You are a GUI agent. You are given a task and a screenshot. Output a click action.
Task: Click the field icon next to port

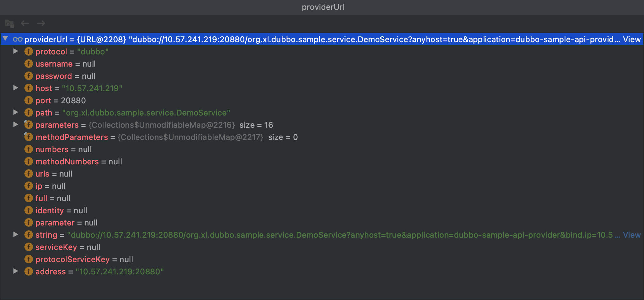tap(29, 100)
